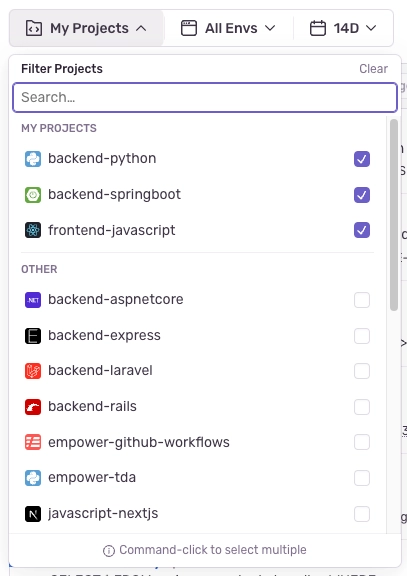This screenshot has width=407, height=576.
Task: Uncheck the frontend-javascript checkbox
Action: click(x=362, y=230)
